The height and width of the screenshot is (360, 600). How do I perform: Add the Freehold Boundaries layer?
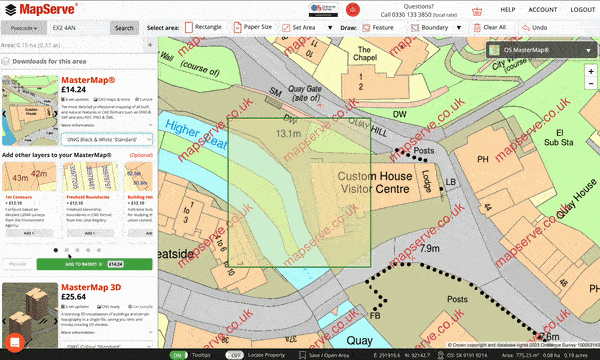click(90, 233)
